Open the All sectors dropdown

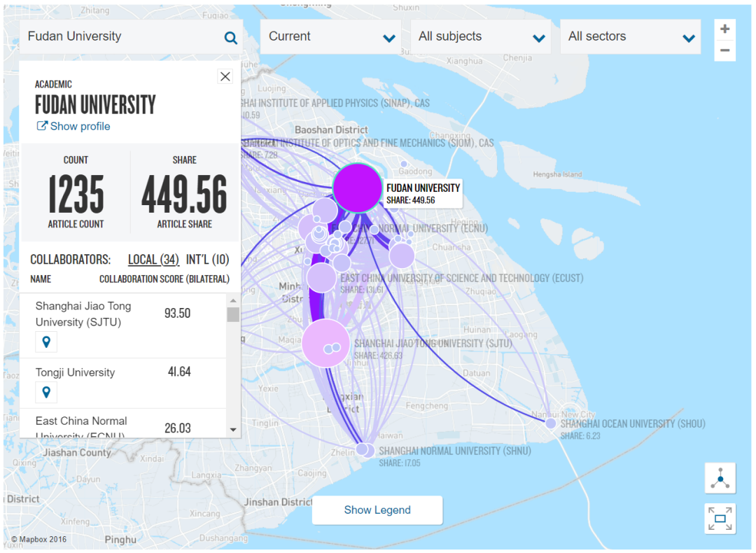[x=630, y=36]
